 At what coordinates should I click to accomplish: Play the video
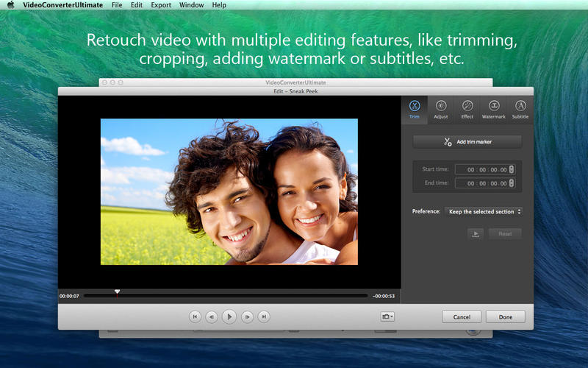(229, 316)
